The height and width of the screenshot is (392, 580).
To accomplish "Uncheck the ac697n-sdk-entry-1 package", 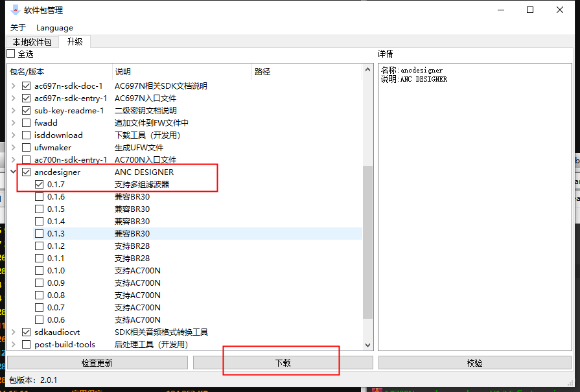I will [x=27, y=98].
